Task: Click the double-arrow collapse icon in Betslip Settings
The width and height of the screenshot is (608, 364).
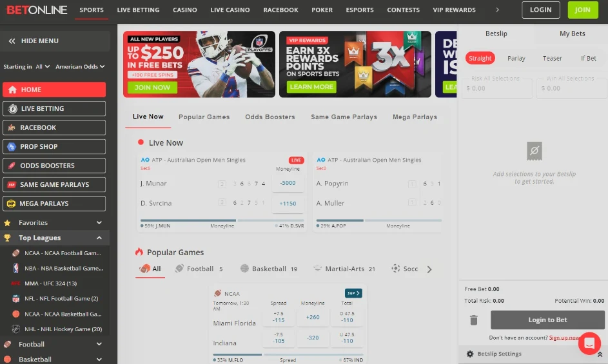Action: (600, 354)
